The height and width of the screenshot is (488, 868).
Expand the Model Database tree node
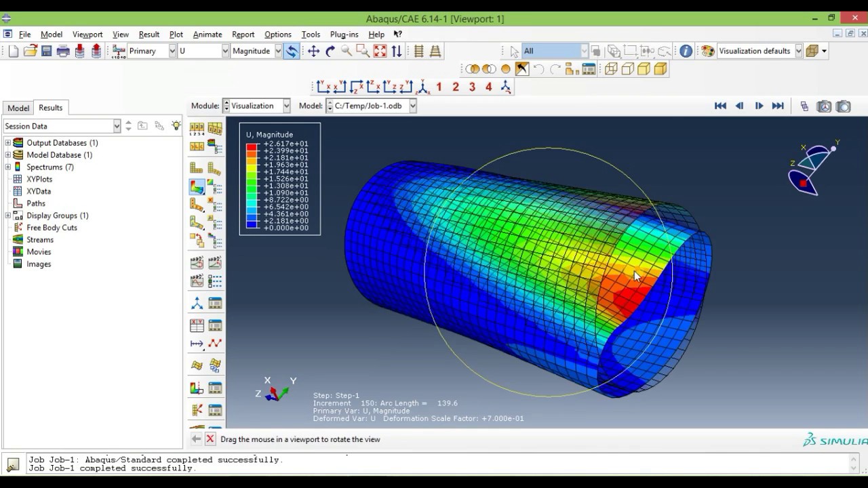[x=8, y=155]
